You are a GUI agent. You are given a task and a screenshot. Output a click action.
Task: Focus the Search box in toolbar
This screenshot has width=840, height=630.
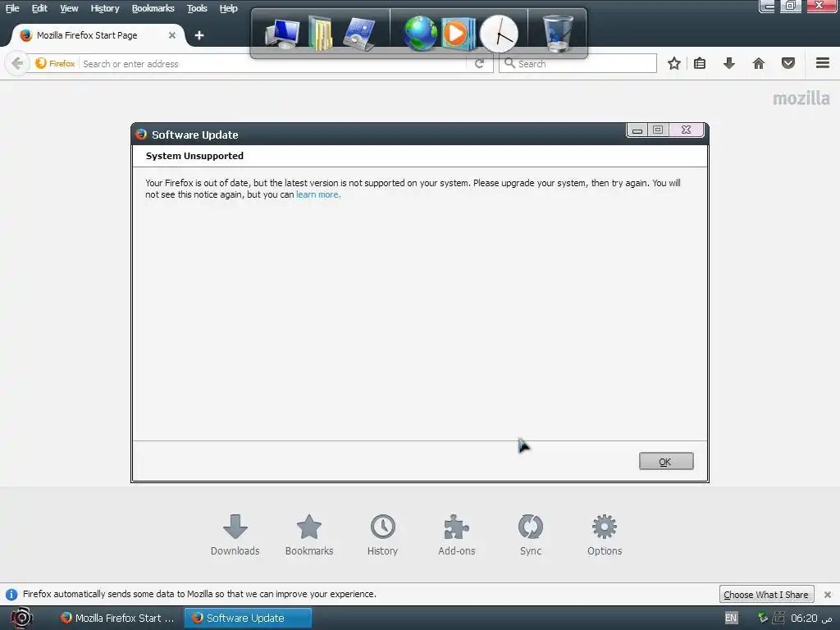(577, 64)
